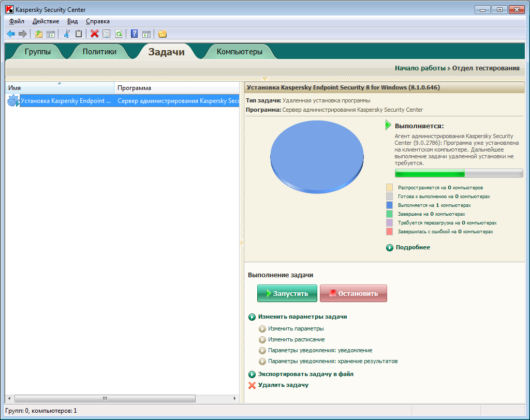The height and width of the screenshot is (420, 530).
Task: Open the Изменить параметры link
Action: [x=296, y=328]
